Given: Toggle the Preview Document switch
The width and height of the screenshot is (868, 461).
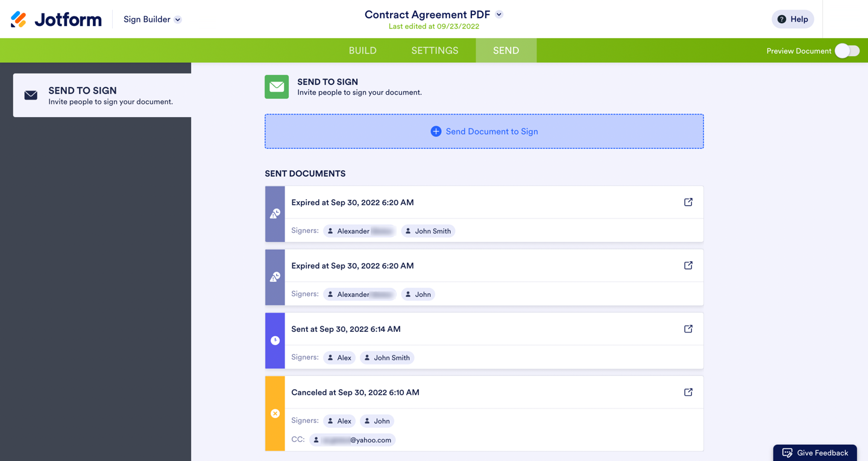Looking at the screenshot, I should click(847, 51).
